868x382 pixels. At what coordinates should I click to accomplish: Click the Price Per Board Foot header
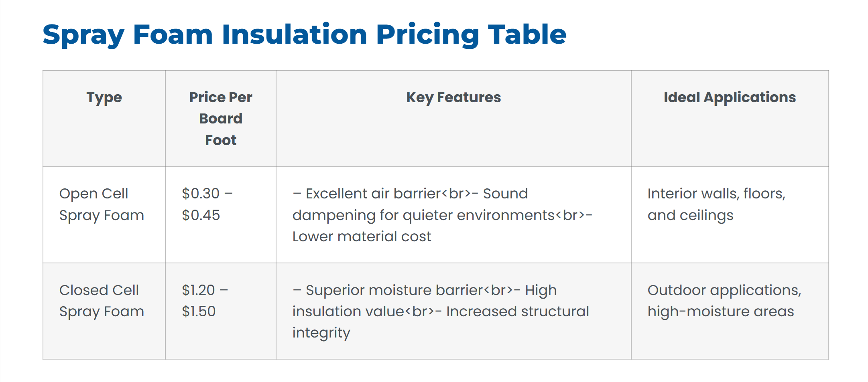(221, 119)
